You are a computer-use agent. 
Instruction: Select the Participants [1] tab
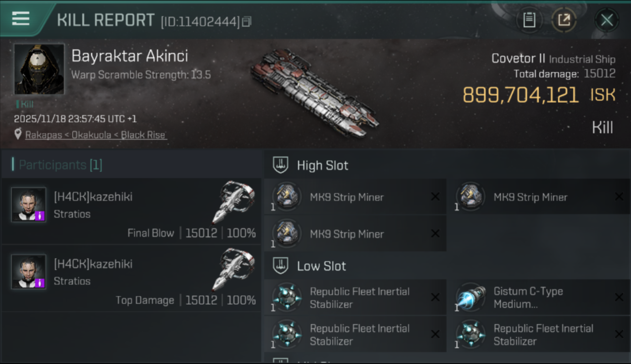coord(60,165)
